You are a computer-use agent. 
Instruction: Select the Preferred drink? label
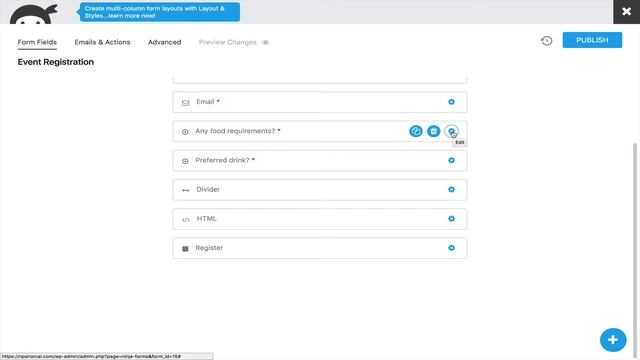(222, 160)
